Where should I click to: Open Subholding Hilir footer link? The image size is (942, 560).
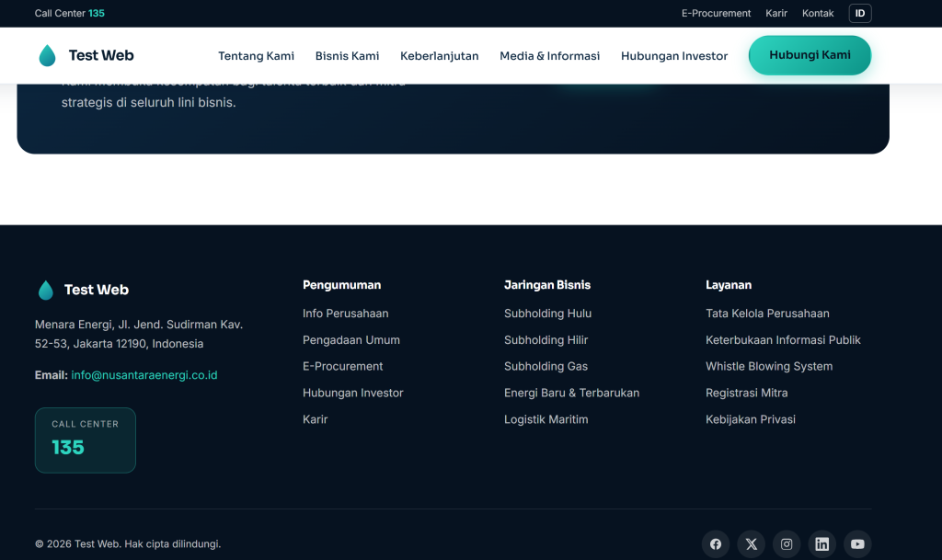coord(546,339)
